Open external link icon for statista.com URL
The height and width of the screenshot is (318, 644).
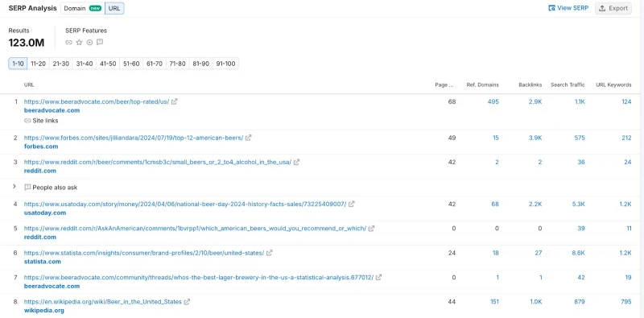coord(269,253)
